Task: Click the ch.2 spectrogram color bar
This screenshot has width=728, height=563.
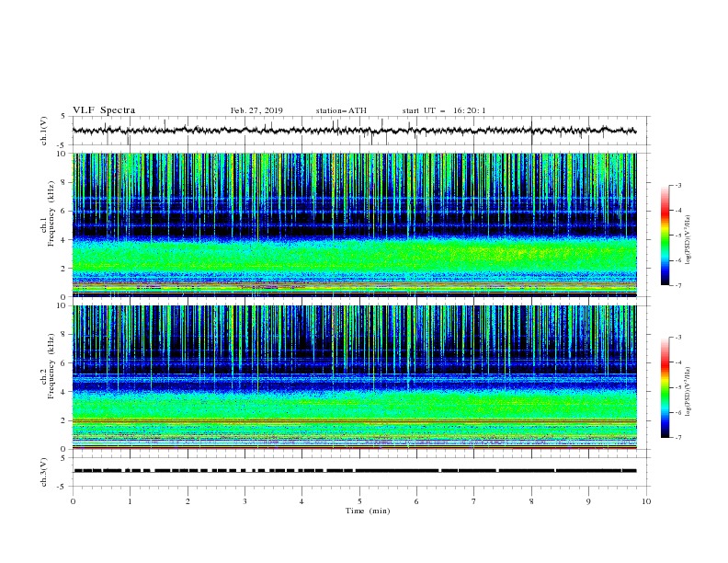Action: 665,387
